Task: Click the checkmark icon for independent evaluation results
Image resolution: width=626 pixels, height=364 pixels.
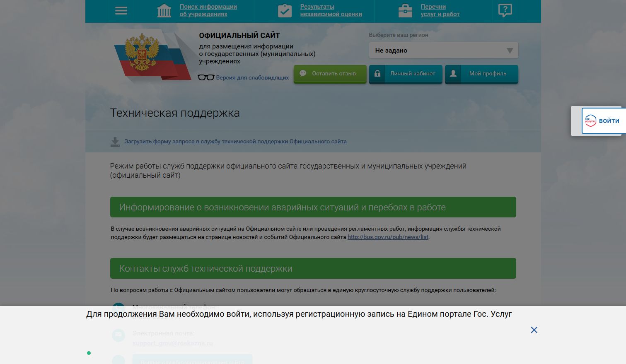Action: click(285, 11)
